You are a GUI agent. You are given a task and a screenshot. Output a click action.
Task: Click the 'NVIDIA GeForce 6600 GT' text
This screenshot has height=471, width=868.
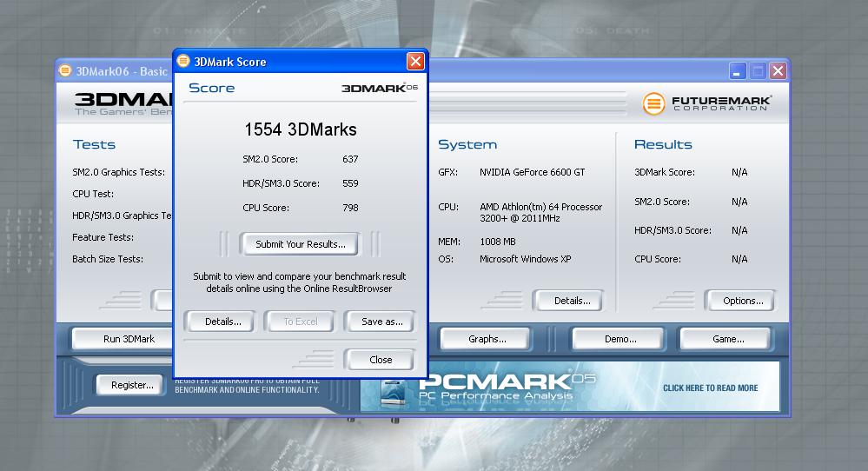[532, 172]
